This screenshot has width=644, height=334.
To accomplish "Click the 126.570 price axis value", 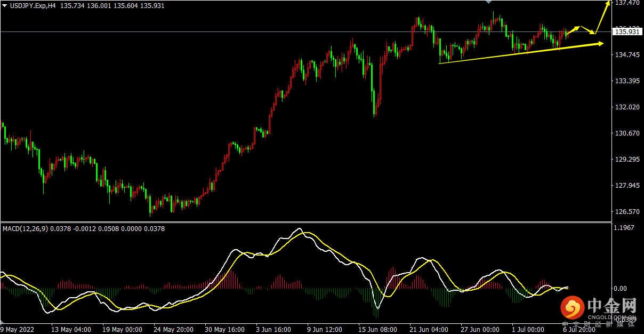I will 627,212.
